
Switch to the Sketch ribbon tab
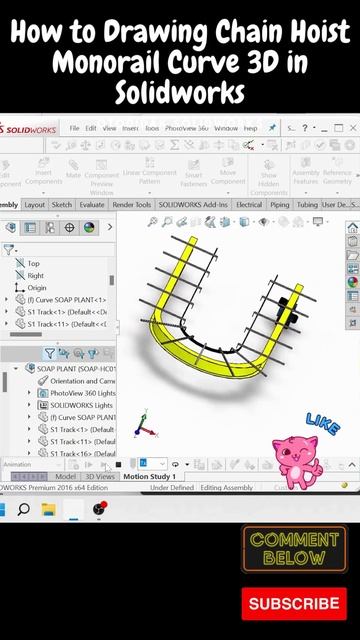tap(62, 205)
